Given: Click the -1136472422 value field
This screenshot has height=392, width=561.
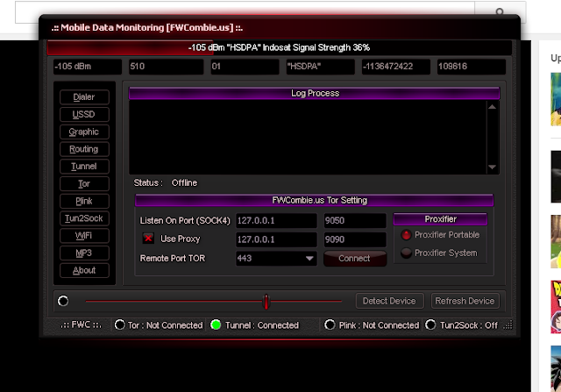Looking at the screenshot, I should pos(396,67).
